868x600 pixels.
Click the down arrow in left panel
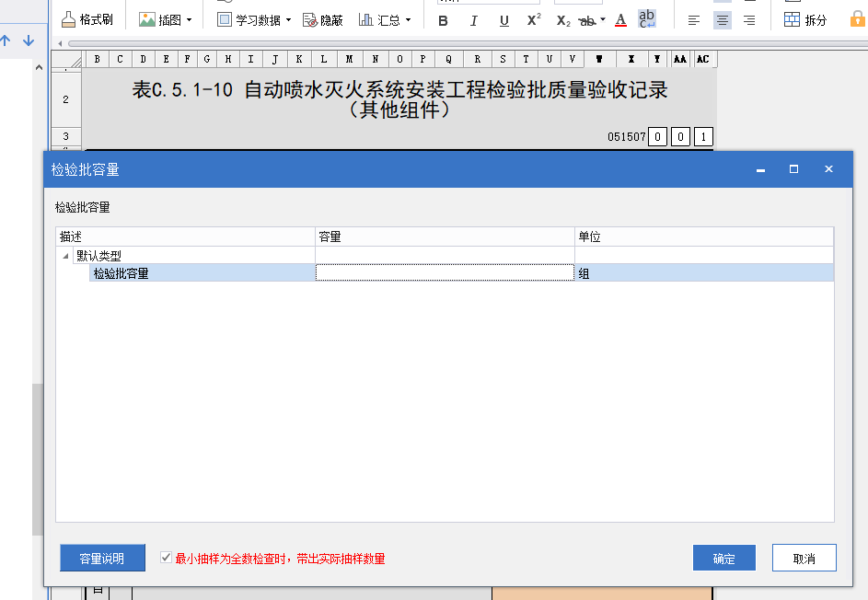click(x=29, y=40)
